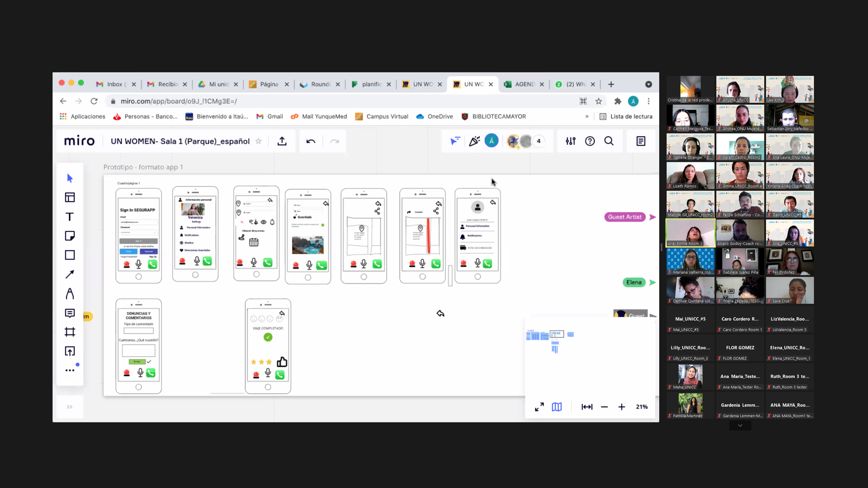The width and height of the screenshot is (868, 488).
Task: Zoom out with the minus button
Action: pos(604,407)
